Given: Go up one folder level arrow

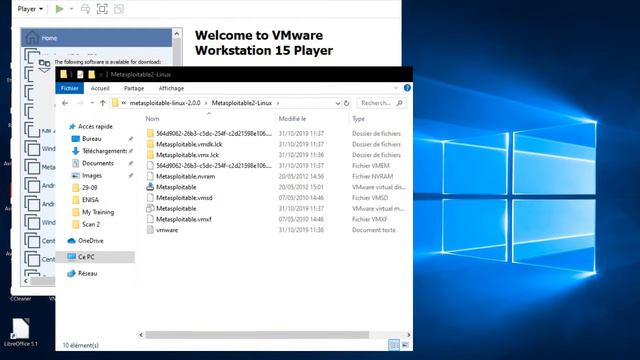Looking at the screenshot, I should click(103, 103).
